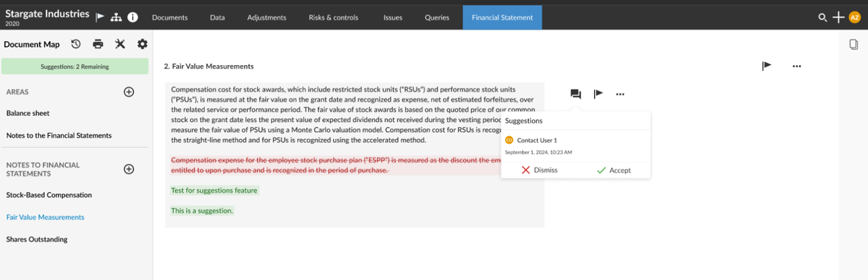Open the section heading more options menu
868x280 pixels.
[x=797, y=66]
